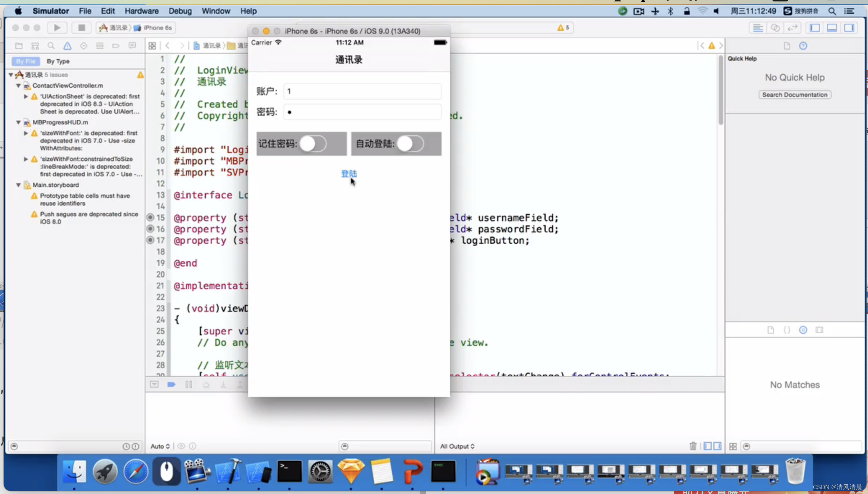Click the Xcode Stop button
Screen dimensions: 868x494
coord(82,28)
